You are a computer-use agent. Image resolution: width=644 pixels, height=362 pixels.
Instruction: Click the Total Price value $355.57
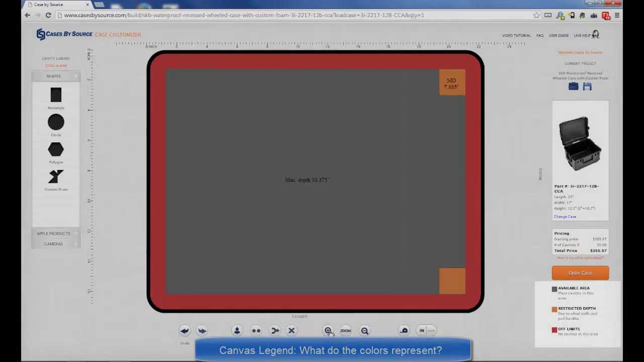(598, 250)
